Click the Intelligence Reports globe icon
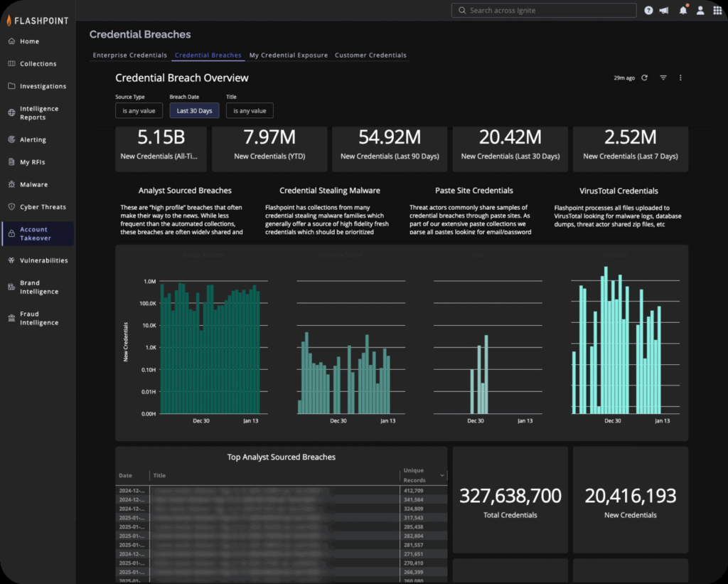Screen dimensions: 728x584 (11, 113)
